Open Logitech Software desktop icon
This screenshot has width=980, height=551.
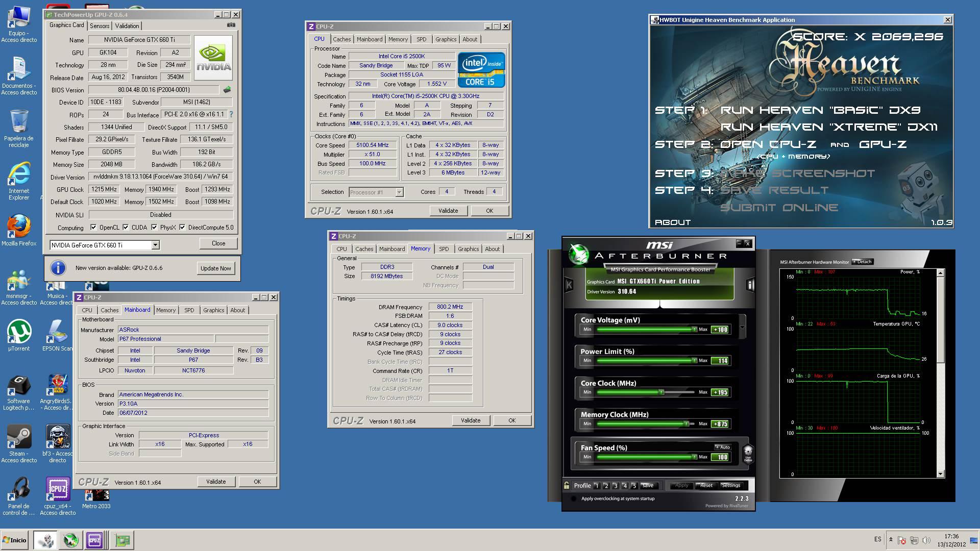(x=19, y=392)
